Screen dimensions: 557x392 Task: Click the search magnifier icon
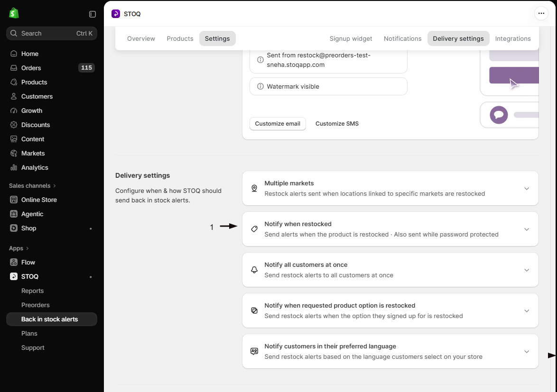click(14, 33)
